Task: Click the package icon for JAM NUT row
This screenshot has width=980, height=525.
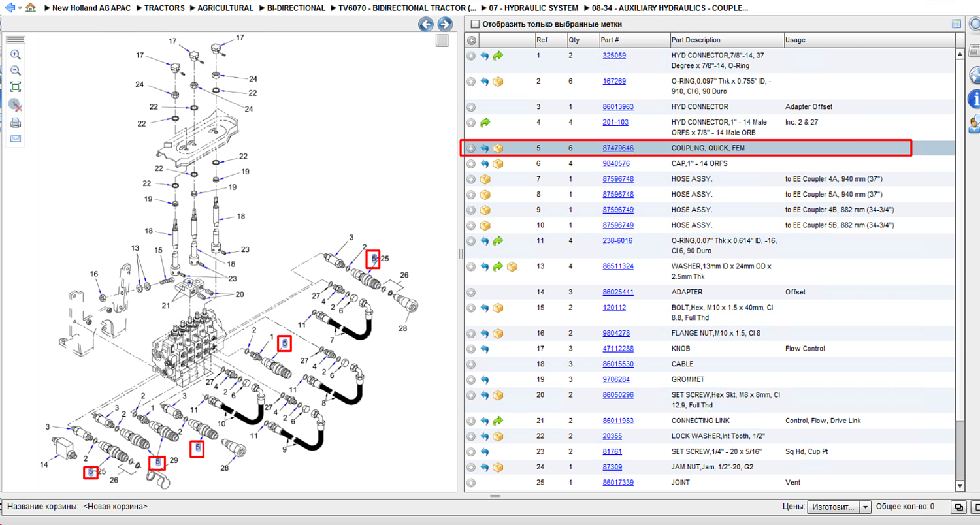Action: click(x=498, y=468)
